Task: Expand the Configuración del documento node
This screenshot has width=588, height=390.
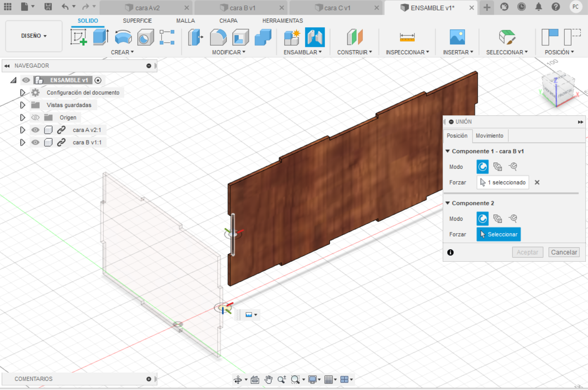Action: click(x=22, y=93)
